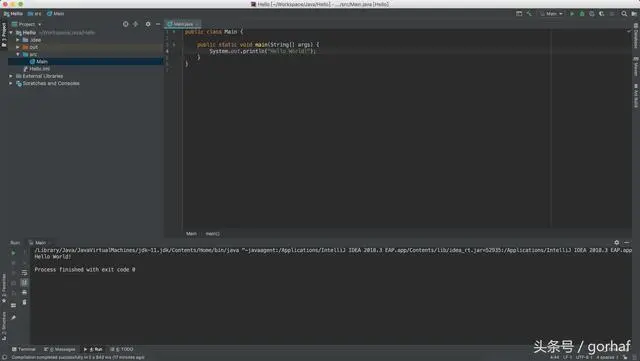640x361 pixels.
Task: Collapse the Hello project root node
Action: [11, 33]
